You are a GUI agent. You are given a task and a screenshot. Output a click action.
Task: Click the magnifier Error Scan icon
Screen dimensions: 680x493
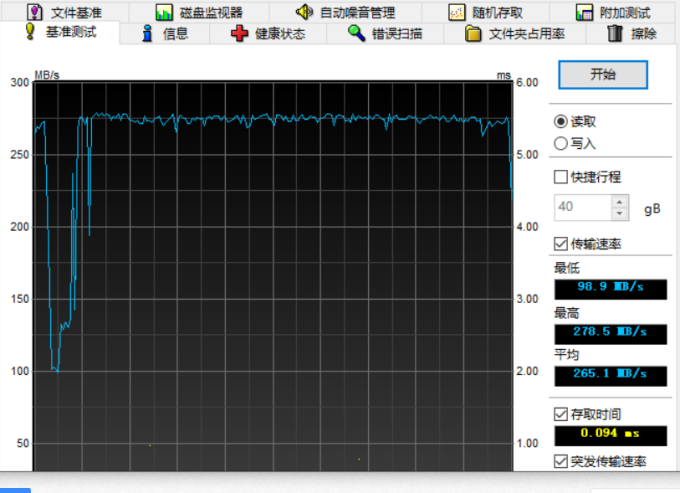click(x=356, y=34)
